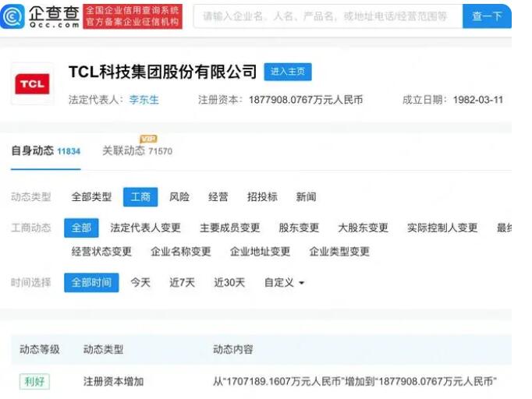Click the green 利好 tag
Image resolution: width=532 pixels, height=399 pixels.
[34, 382]
